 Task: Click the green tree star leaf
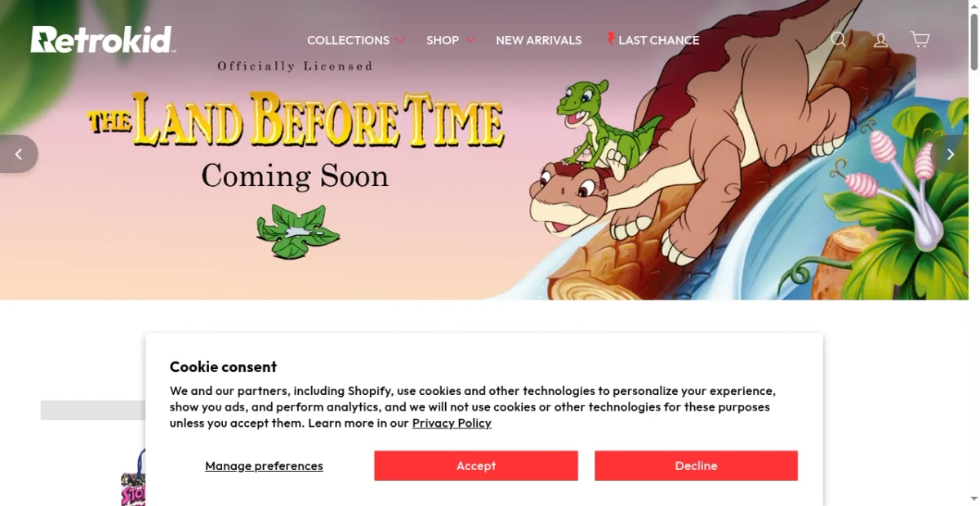(297, 232)
